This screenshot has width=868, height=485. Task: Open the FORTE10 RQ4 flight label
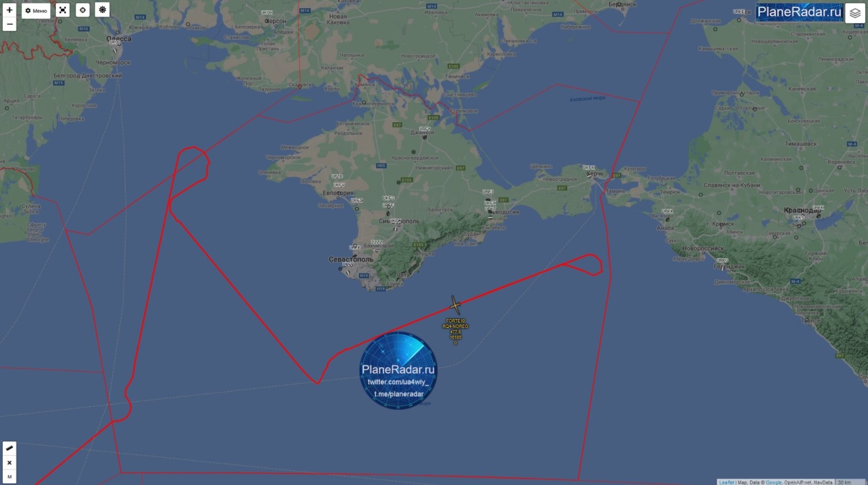(x=455, y=332)
